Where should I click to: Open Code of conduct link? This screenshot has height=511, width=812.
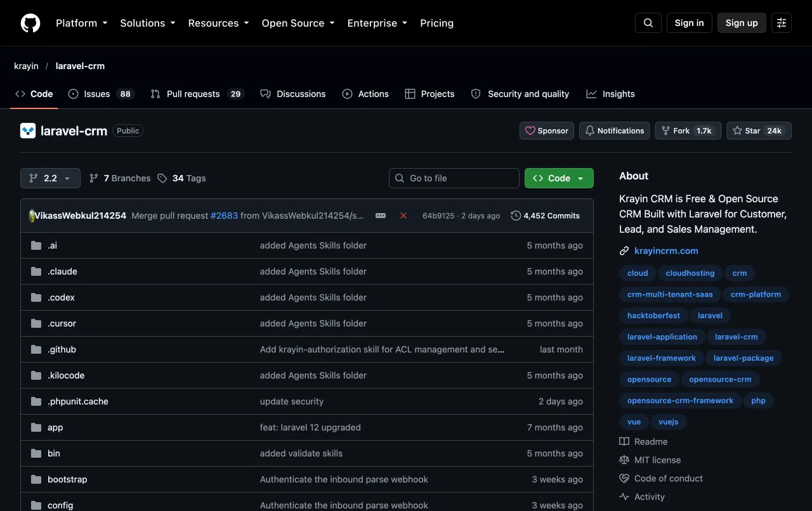(x=661, y=478)
